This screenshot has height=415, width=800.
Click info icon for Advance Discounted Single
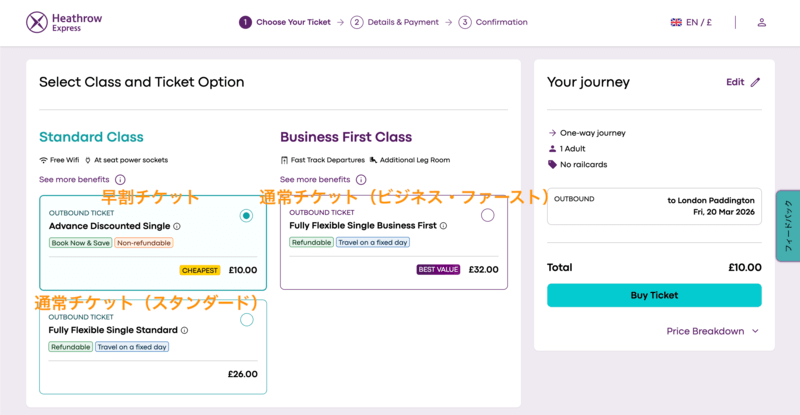[x=177, y=226]
